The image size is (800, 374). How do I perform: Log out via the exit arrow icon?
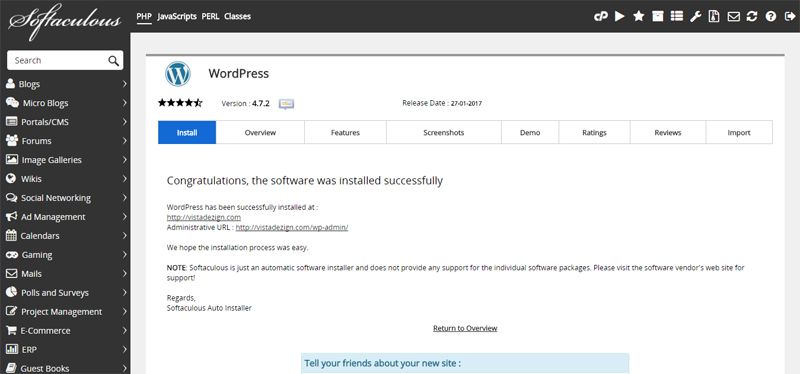[790, 16]
